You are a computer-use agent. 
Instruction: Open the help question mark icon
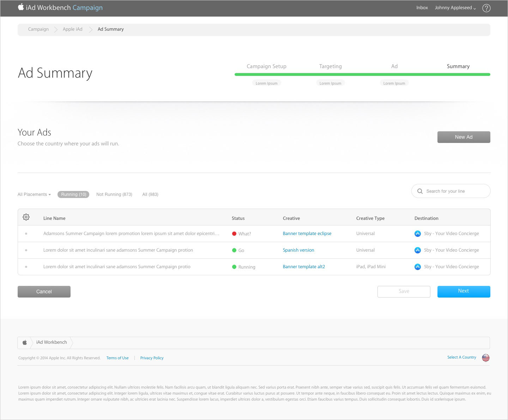[486, 8]
